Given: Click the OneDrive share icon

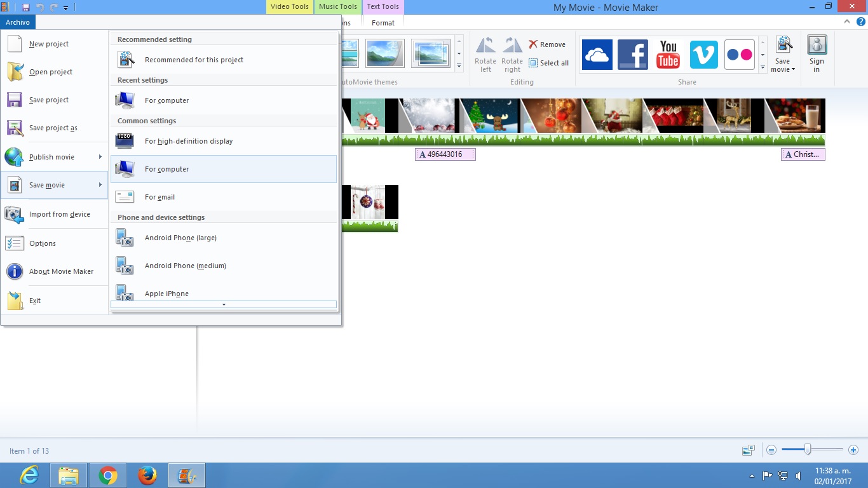Looking at the screenshot, I should coord(596,55).
